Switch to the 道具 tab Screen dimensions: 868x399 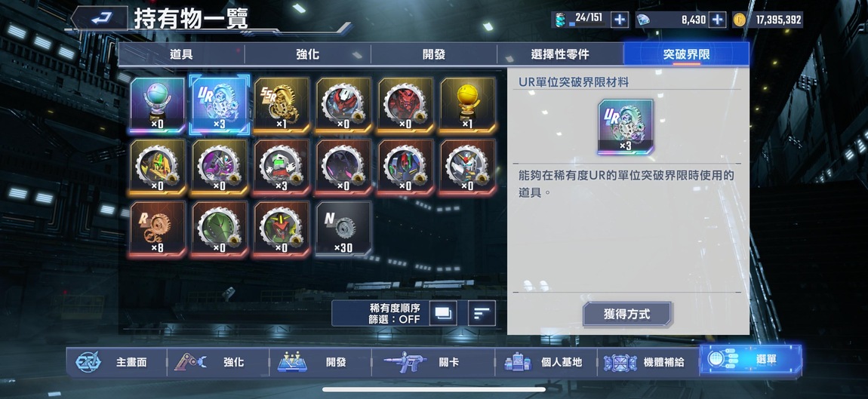pos(181,54)
